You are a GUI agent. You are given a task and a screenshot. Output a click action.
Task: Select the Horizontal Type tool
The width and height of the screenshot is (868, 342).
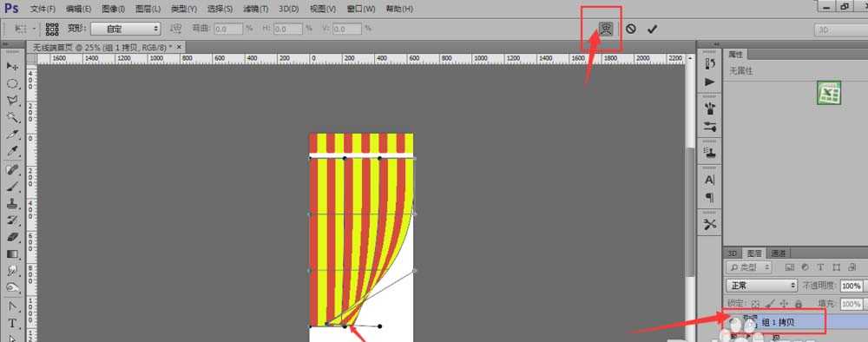click(x=12, y=323)
